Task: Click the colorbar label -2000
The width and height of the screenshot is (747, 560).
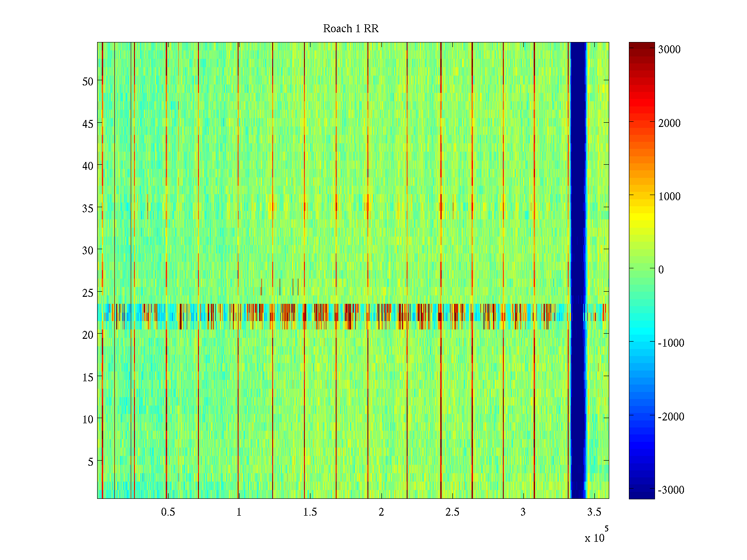Action: click(x=671, y=417)
